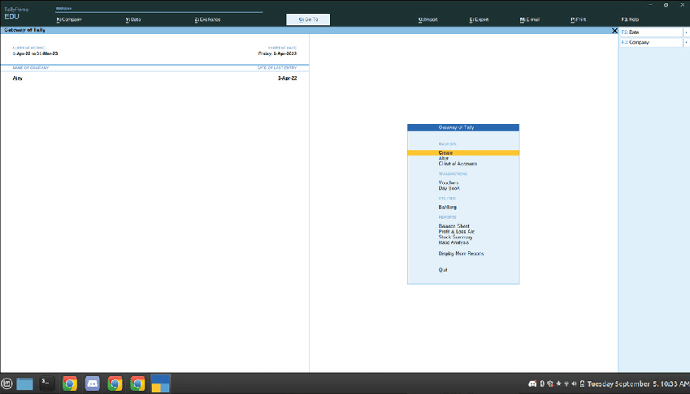Open the Profit & Loss A/c report
The image size is (690, 394).
[456, 231]
